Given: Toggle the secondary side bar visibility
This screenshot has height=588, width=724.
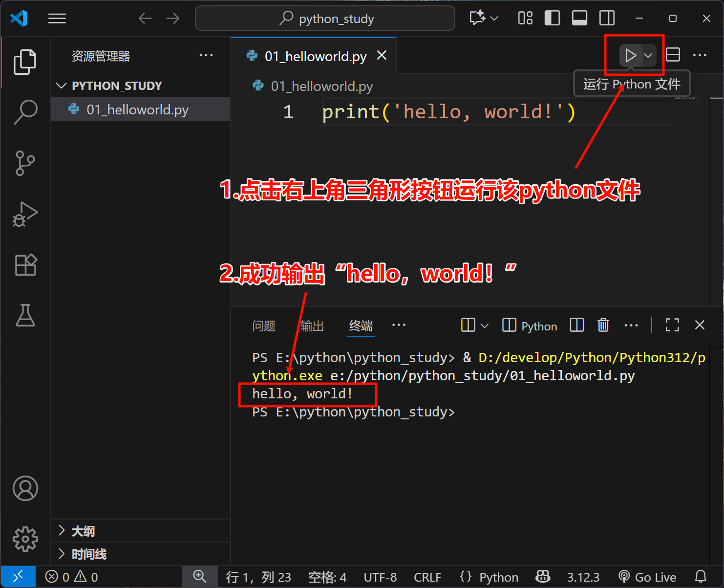Looking at the screenshot, I should 607,19.
